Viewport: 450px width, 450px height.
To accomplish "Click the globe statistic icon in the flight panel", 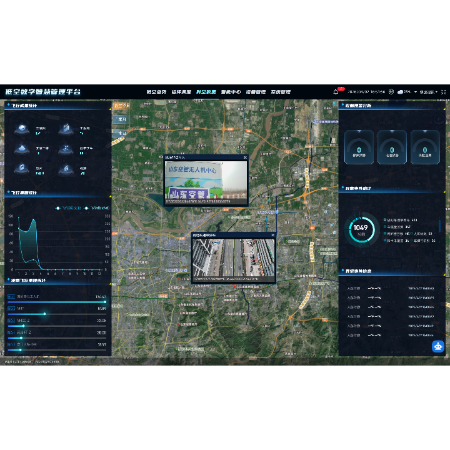I will coord(22,129).
